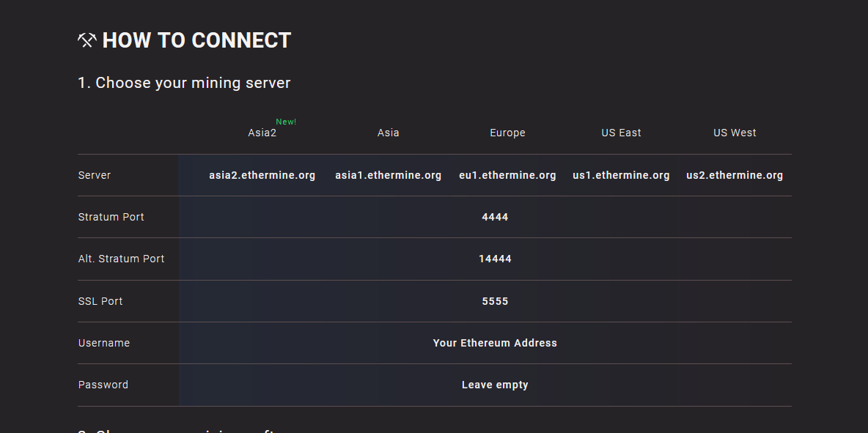Click the Europe column header

(x=507, y=133)
